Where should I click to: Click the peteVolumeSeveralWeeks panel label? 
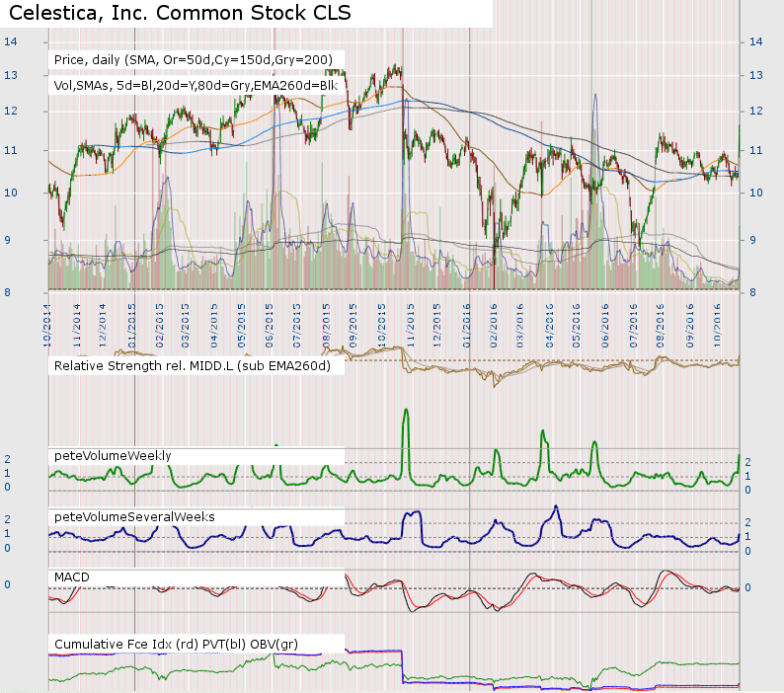click(134, 517)
